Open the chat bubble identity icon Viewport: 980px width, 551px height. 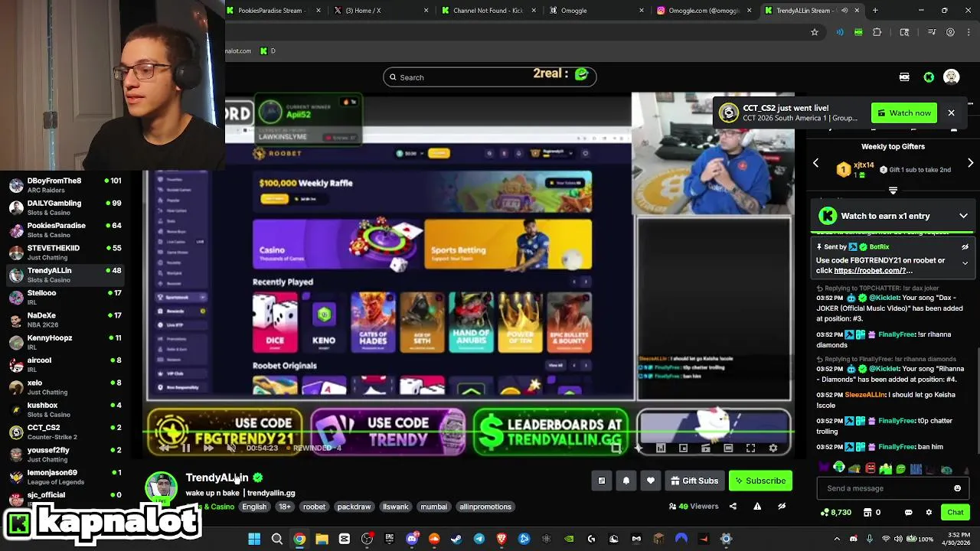pyautogui.click(x=909, y=512)
